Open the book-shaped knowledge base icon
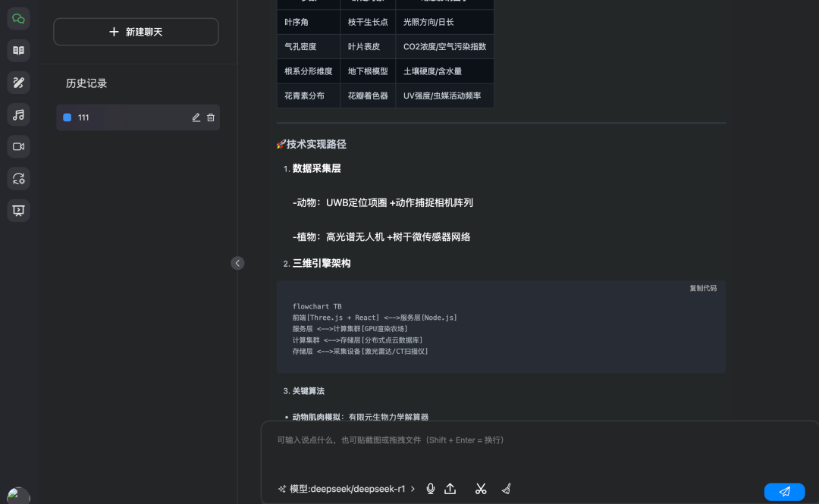 19,51
